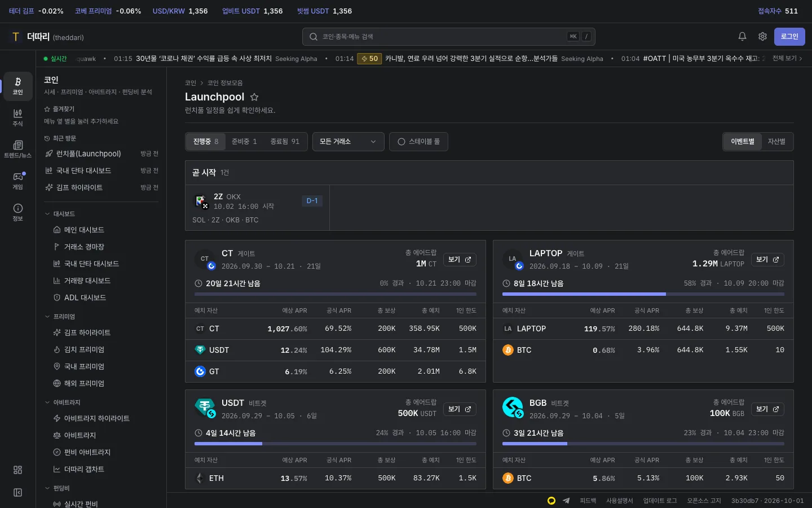The image size is (812, 508).
Task: Click the 로그인 button
Action: 789,37
